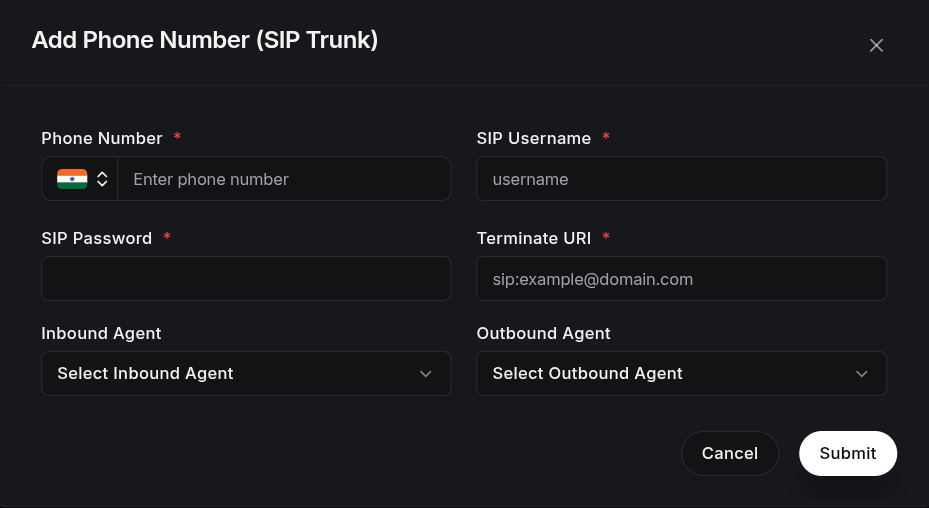Open Select Inbound Agent dropdown

coord(246,373)
